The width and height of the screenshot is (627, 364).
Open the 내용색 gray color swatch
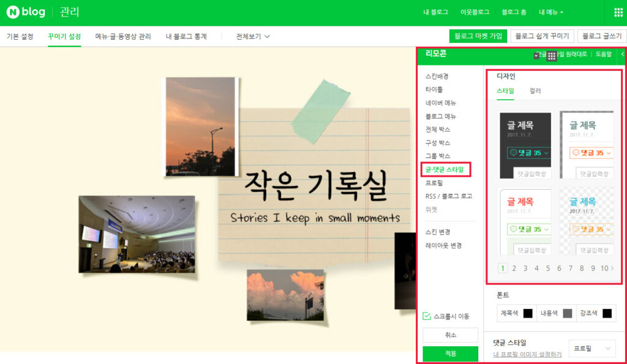(x=567, y=313)
